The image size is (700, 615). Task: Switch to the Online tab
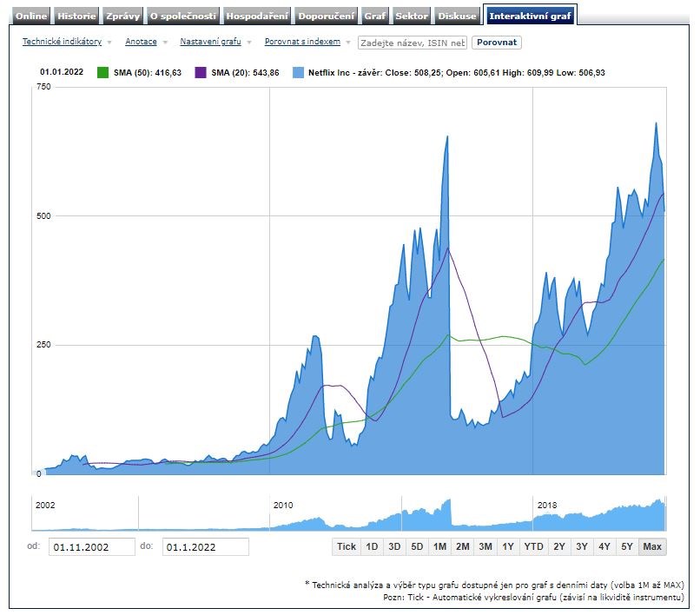[31, 16]
